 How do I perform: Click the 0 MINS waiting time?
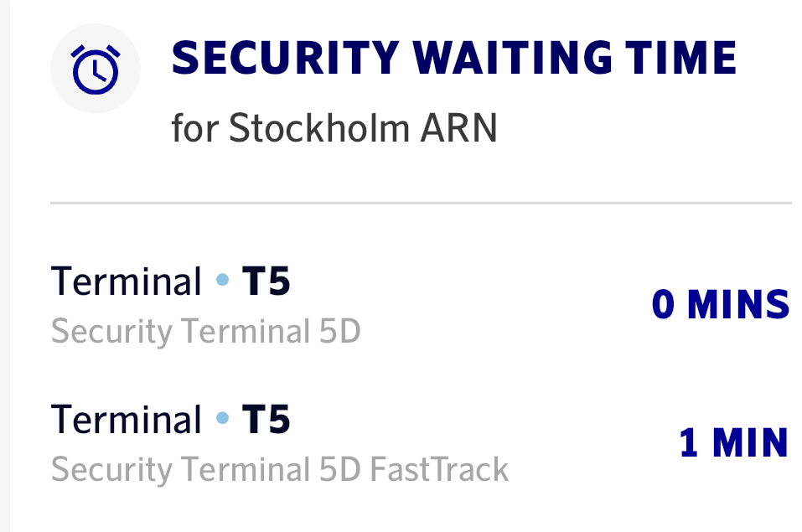[x=721, y=305]
